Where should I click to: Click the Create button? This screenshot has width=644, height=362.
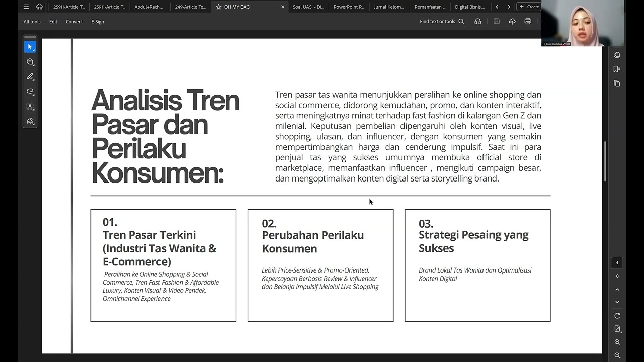pyautogui.click(x=529, y=7)
